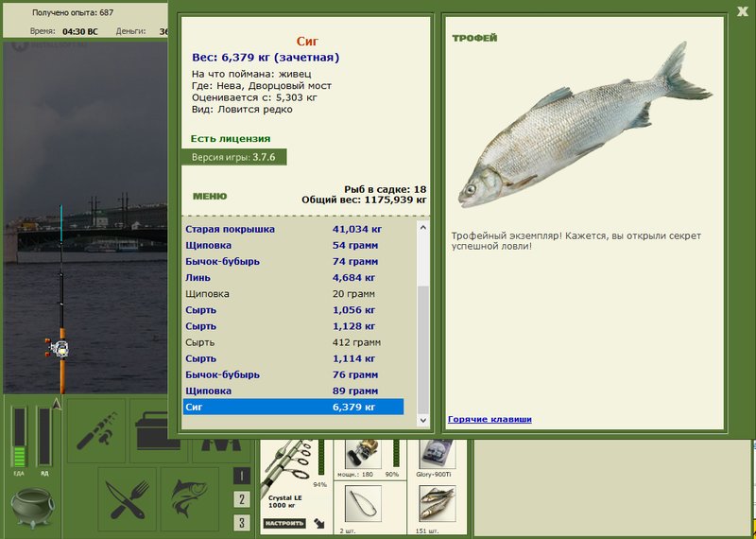Open the fishing rod tackle icon
Viewport: 756px width, 539px height.
pos(96,431)
